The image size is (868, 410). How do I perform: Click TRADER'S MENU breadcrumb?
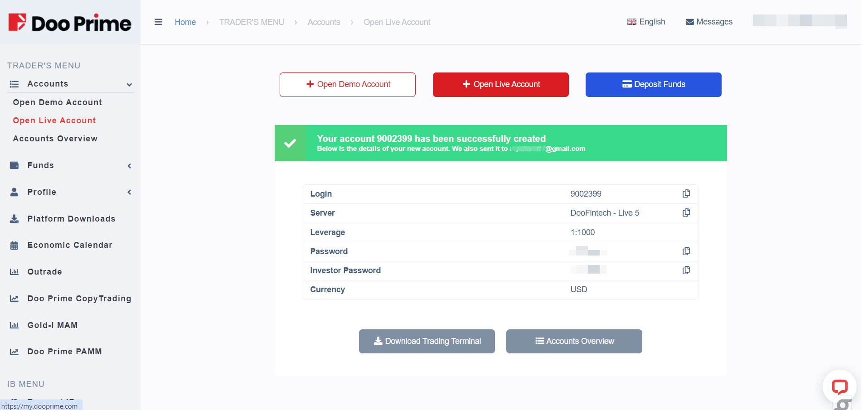point(252,22)
